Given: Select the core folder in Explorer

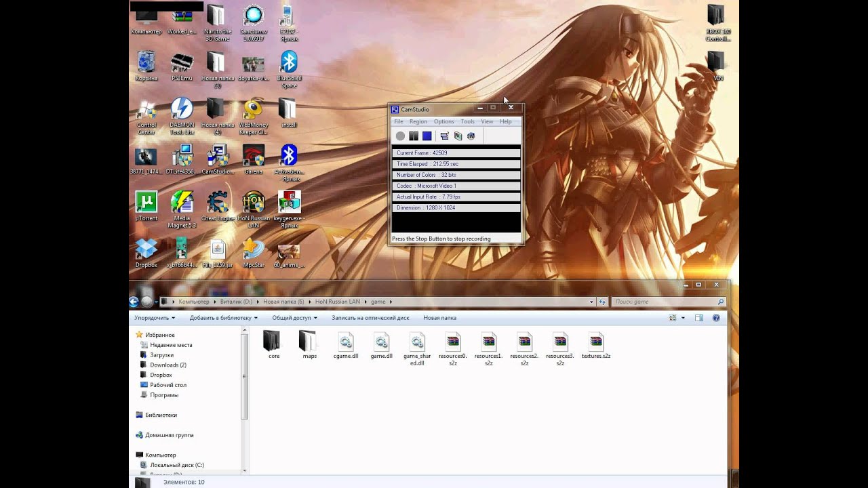Looking at the screenshot, I should click(x=273, y=344).
